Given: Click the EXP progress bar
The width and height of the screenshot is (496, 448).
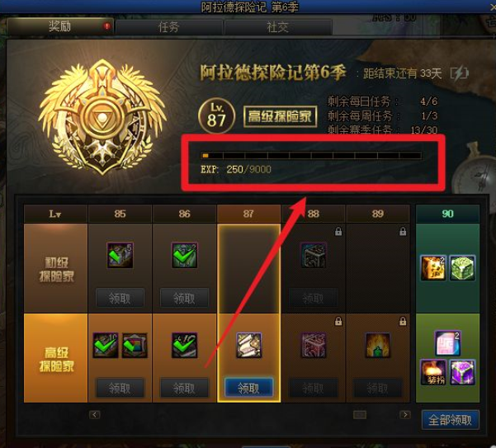Looking at the screenshot, I should pyautogui.click(x=311, y=155).
